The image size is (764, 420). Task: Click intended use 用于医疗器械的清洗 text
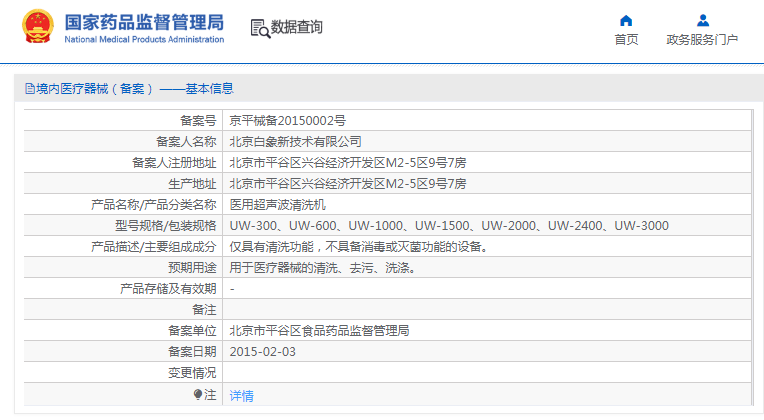click(x=323, y=267)
